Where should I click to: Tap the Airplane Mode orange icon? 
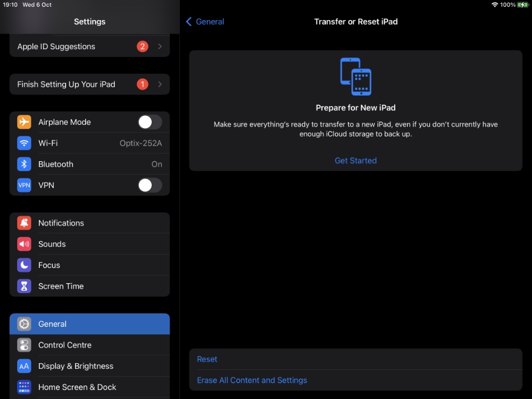[24, 122]
